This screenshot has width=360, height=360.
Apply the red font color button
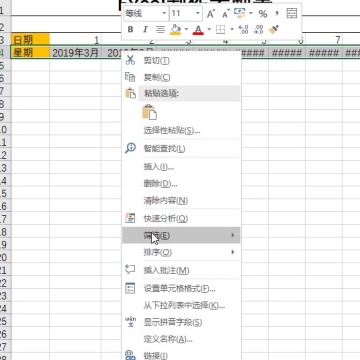[x=198, y=30]
